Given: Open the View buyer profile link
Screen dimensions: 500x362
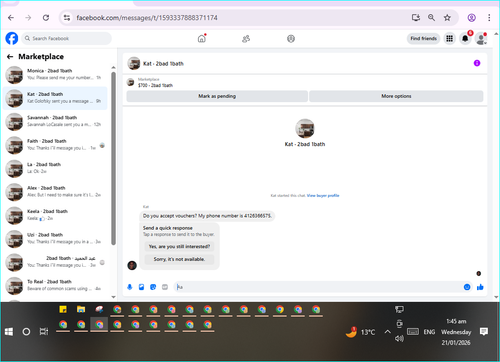Looking at the screenshot, I should tap(323, 196).
